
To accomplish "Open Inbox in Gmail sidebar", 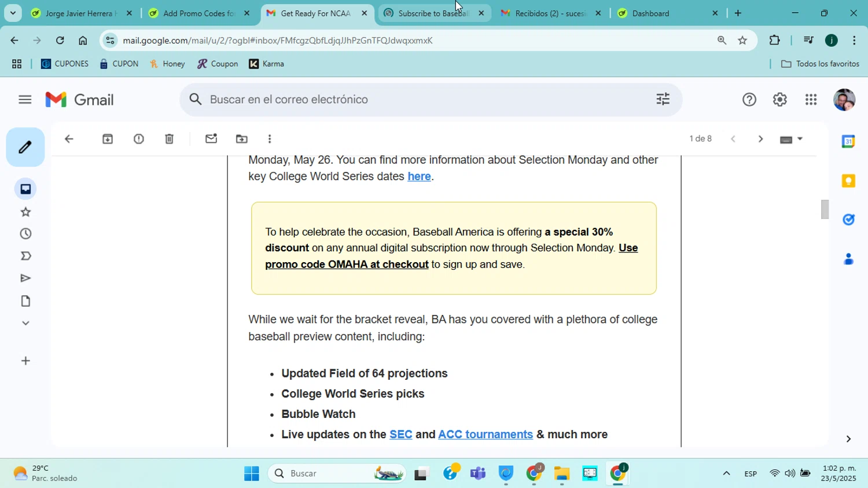I will (25, 189).
